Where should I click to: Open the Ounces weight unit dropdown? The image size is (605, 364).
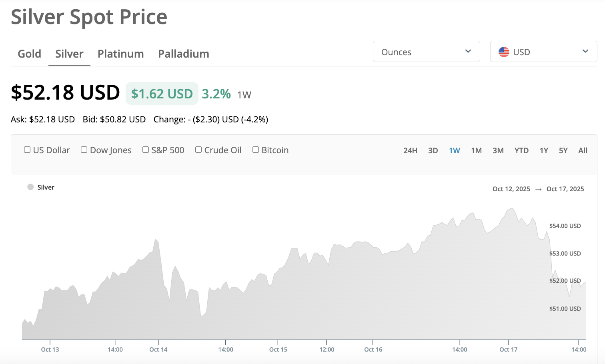tap(426, 52)
